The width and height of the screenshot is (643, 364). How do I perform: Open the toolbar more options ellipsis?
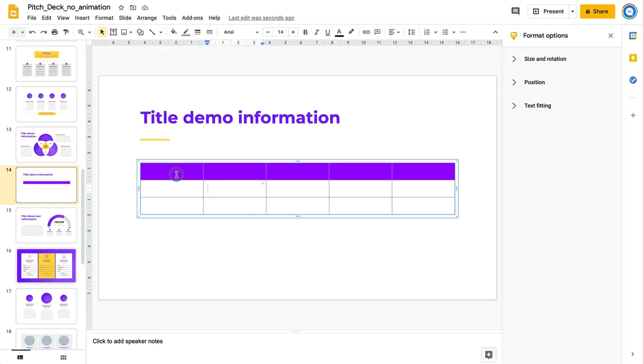463,32
